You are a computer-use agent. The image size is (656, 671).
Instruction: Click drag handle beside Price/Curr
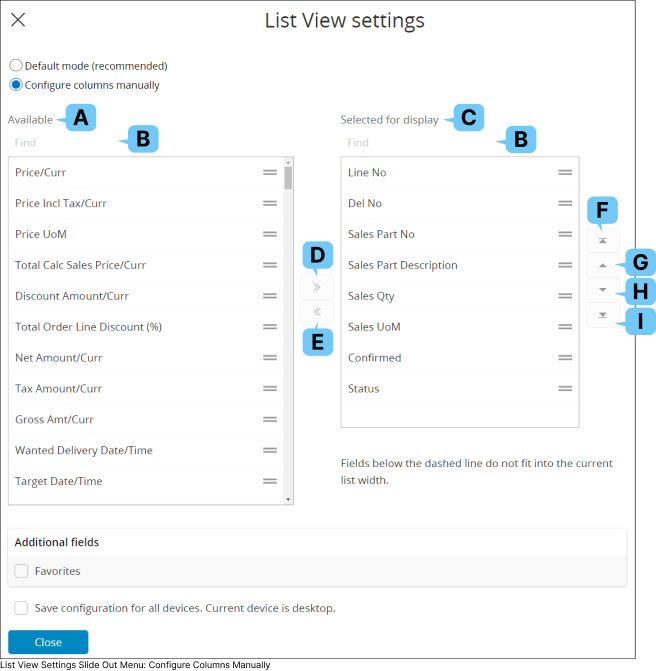[x=270, y=172]
